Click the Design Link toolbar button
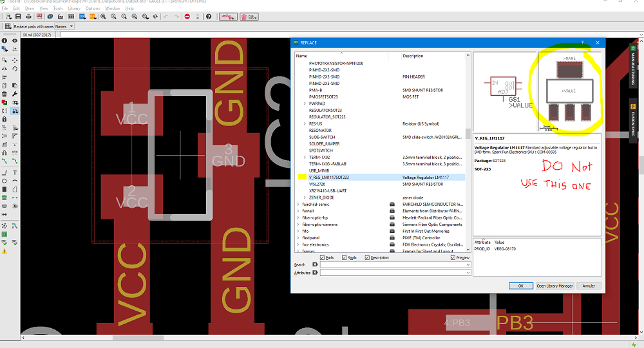The image size is (644, 348). 229,17
